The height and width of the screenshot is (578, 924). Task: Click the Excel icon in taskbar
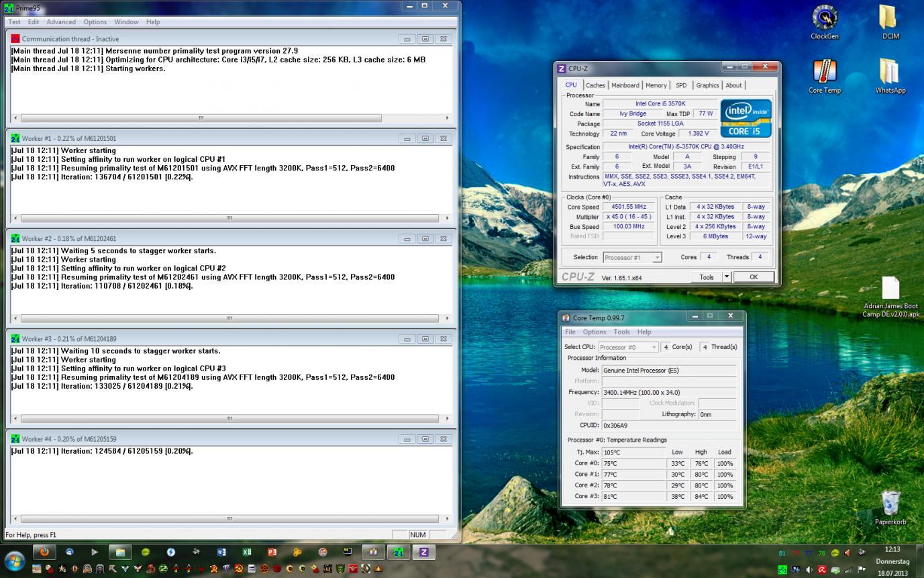(x=247, y=552)
